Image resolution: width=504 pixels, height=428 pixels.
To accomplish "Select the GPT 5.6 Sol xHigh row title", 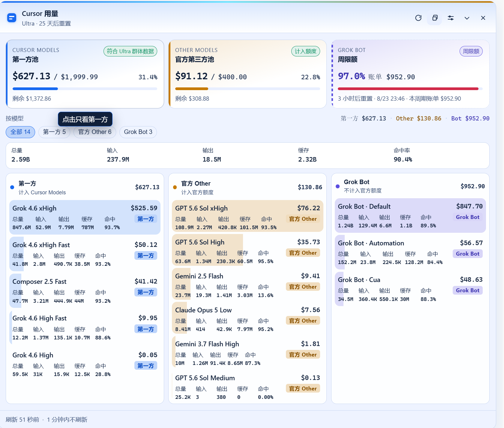I will coord(201,208).
